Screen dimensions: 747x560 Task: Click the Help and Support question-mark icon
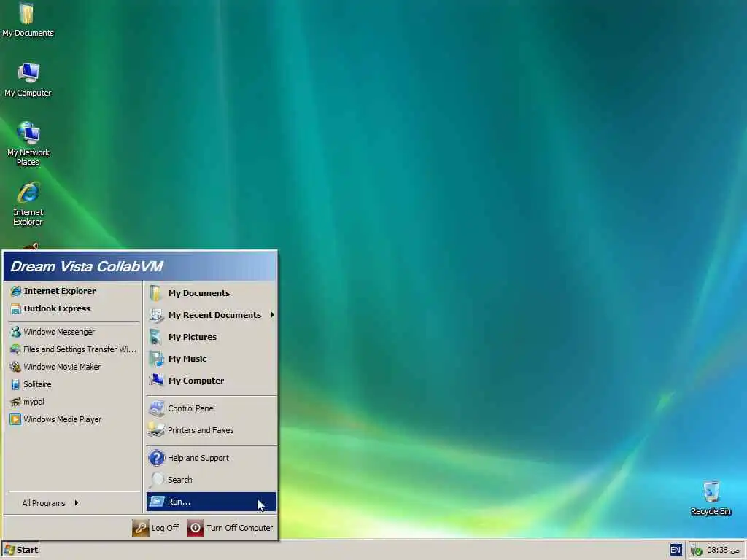pyautogui.click(x=156, y=458)
